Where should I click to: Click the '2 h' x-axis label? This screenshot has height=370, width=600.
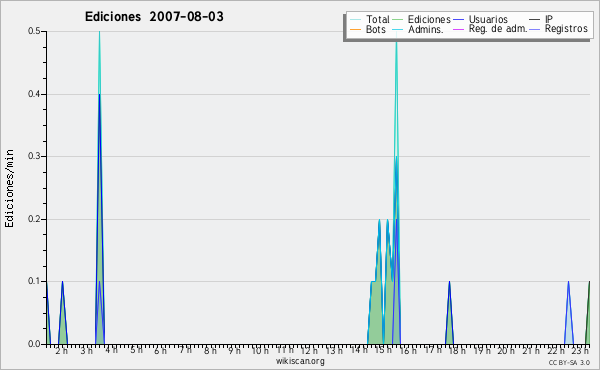point(61,351)
